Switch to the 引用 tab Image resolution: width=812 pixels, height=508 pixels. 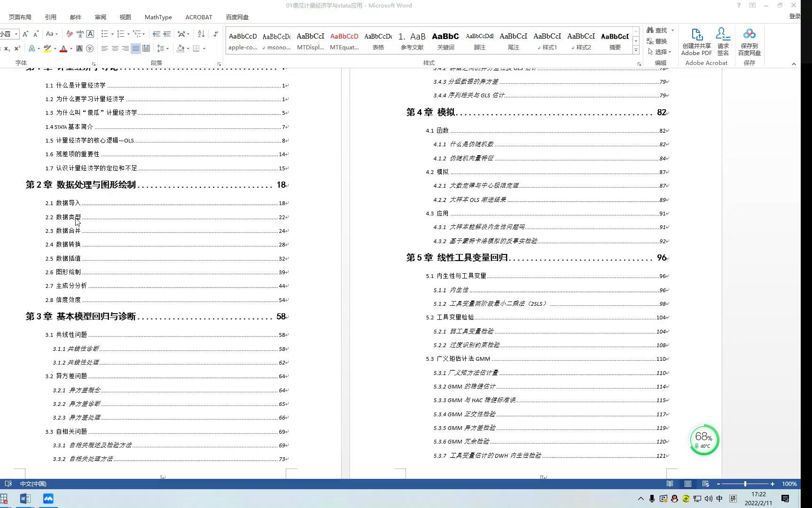coord(51,17)
